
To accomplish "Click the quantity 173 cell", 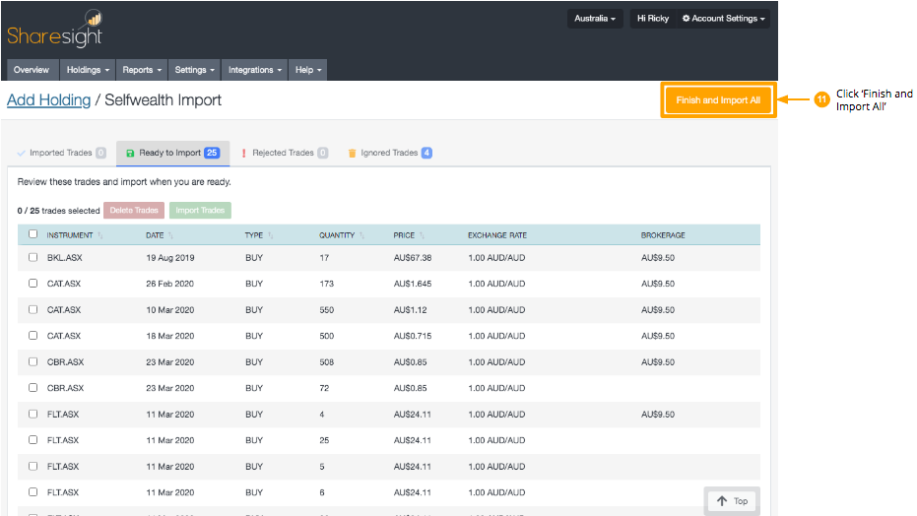I will pos(326,284).
